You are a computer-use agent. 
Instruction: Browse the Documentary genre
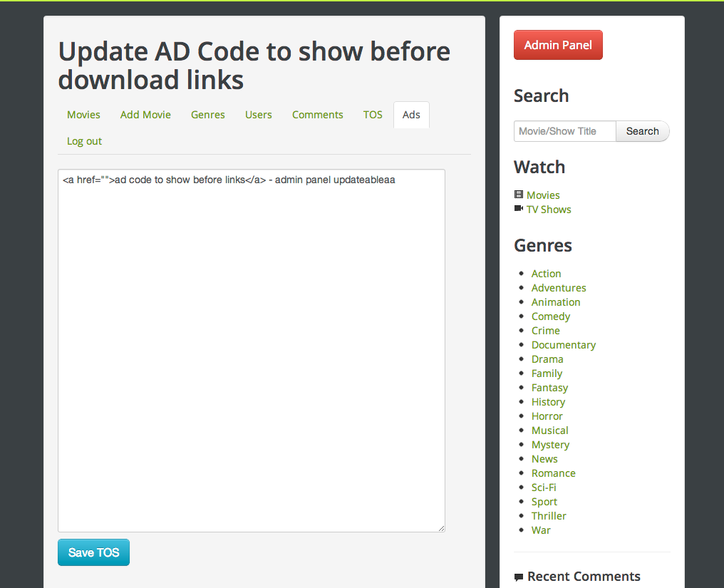pos(563,345)
